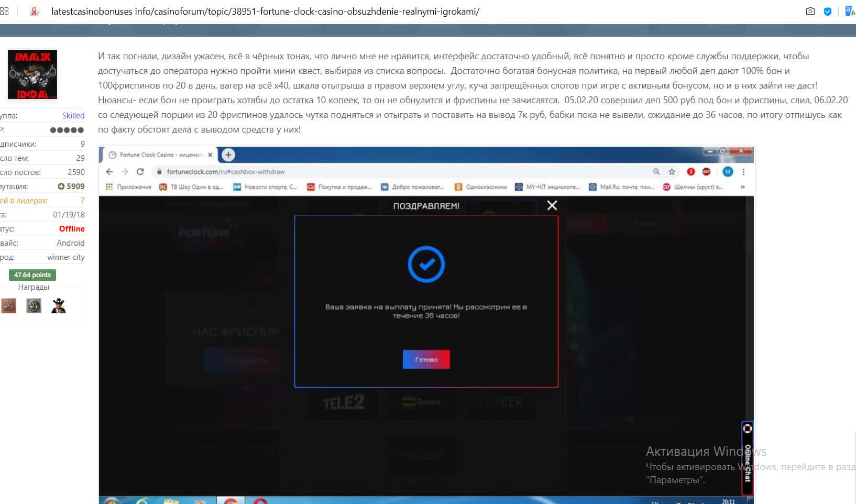Click the Android device text
This screenshot has width=856, height=504.
(x=71, y=243)
